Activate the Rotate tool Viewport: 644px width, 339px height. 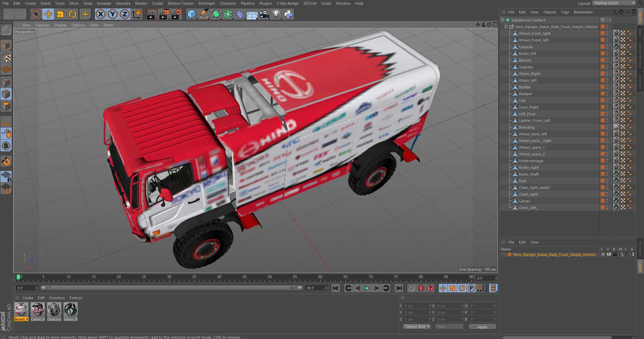(72, 14)
